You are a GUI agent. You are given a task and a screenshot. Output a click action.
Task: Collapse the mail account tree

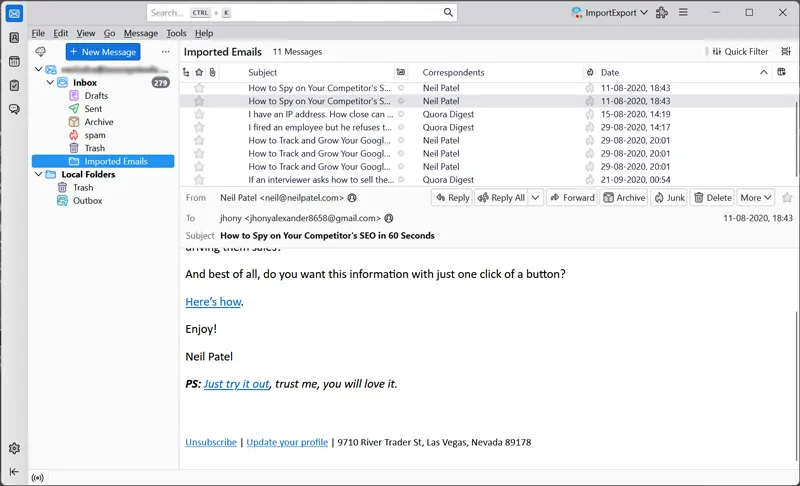click(x=38, y=69)
